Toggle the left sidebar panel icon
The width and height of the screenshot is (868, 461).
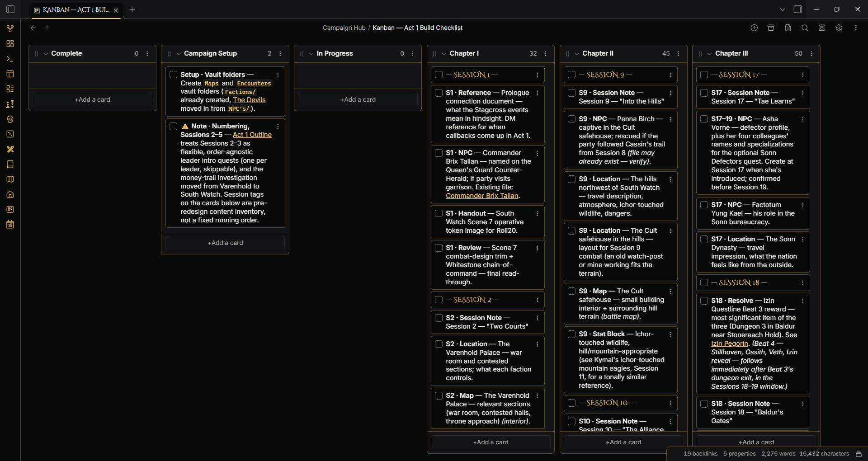pos(10,9)
